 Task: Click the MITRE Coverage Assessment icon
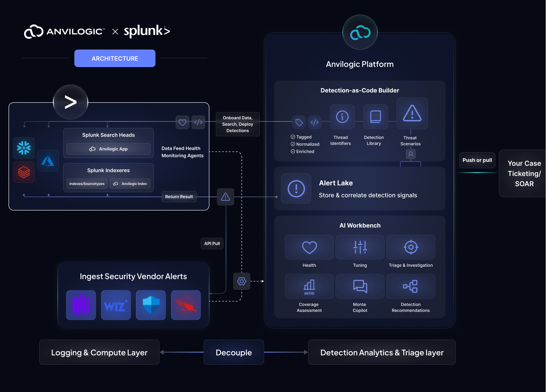[x=309, y=286]
